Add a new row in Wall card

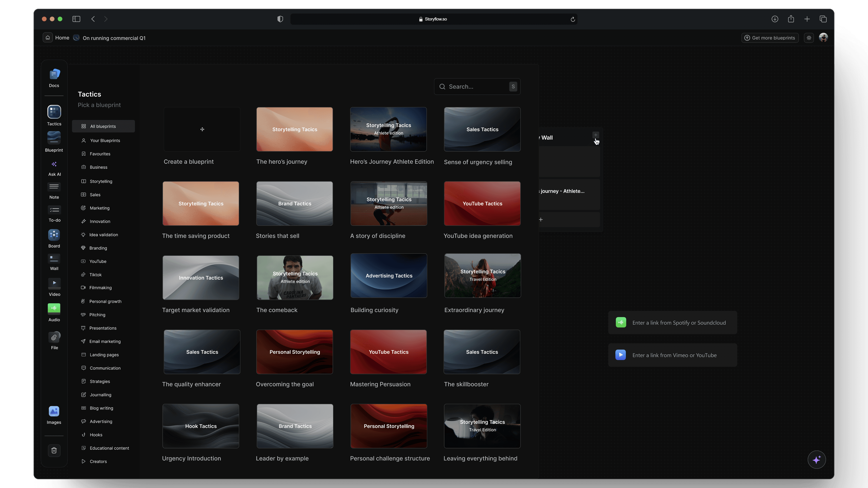pos(541,220)
